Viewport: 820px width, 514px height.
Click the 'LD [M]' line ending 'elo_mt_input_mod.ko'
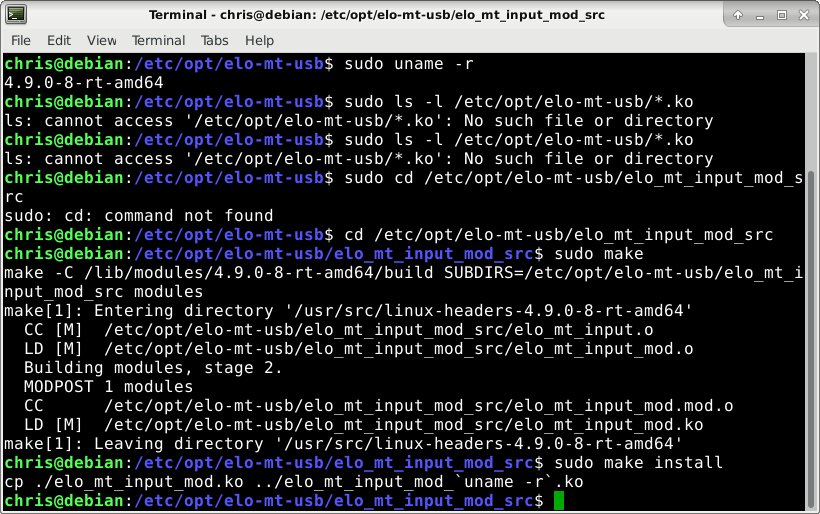point(363,425)
